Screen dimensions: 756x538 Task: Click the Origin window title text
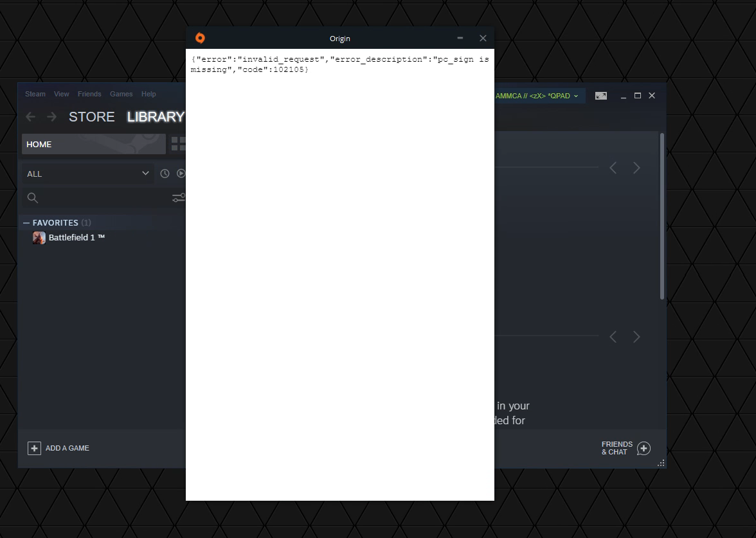(x=340, y=39)
